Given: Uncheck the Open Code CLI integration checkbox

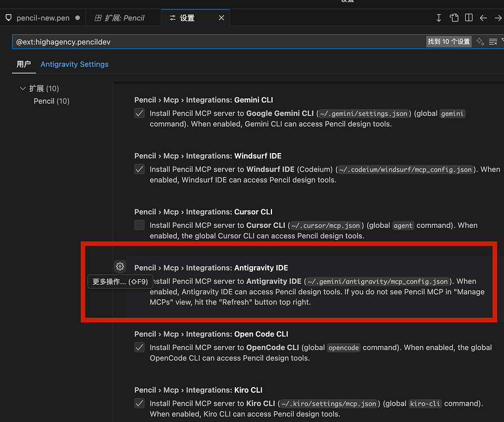Looking at the screenshot, I should coord(139,348).
